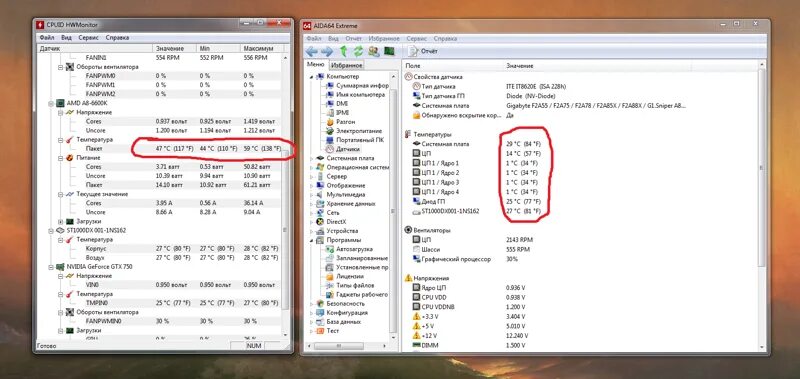Select the Портативный ПК icon in the tree
Viewport: 800px width, 379px height.
pyautogui.click(x=329, y=140)
